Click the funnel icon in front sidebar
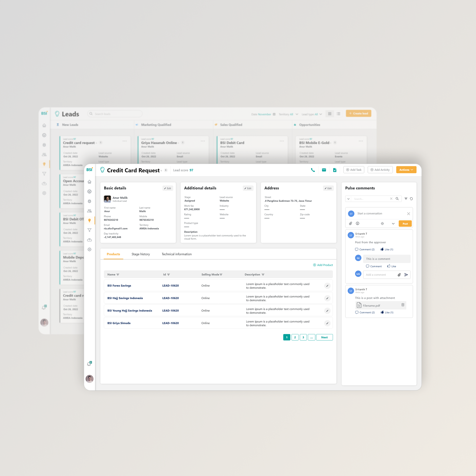This screenshot has width=476, height=476. pyautogui.click(x=89, y=230)
